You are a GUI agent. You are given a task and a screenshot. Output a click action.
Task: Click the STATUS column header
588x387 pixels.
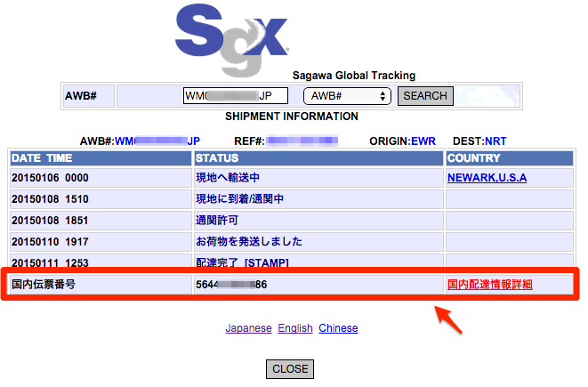219,158
